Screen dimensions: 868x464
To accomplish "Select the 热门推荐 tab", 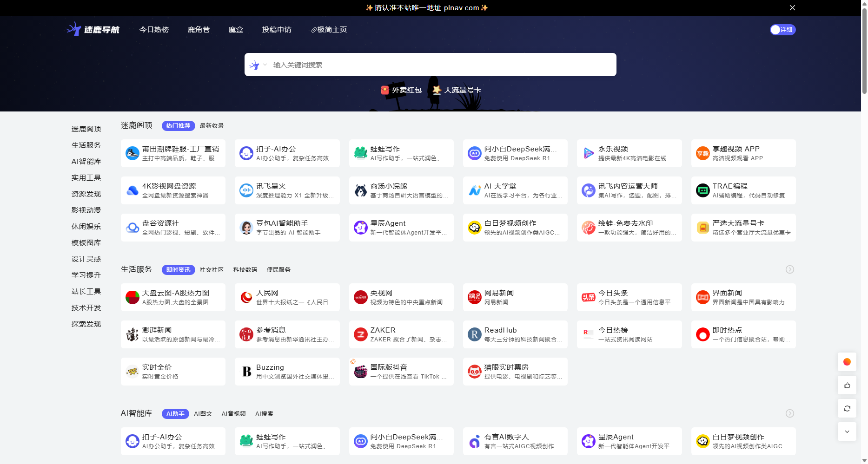I will tap(178, 126).
